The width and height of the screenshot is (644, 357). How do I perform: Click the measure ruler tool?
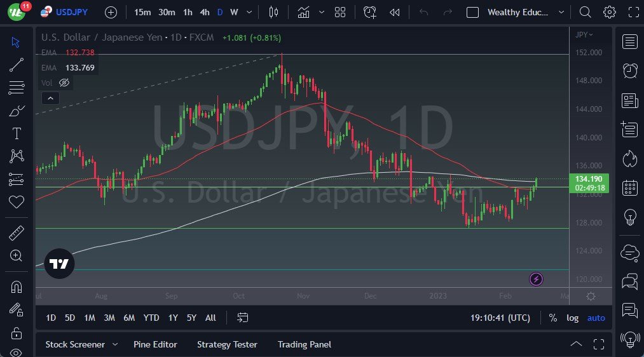17,233
